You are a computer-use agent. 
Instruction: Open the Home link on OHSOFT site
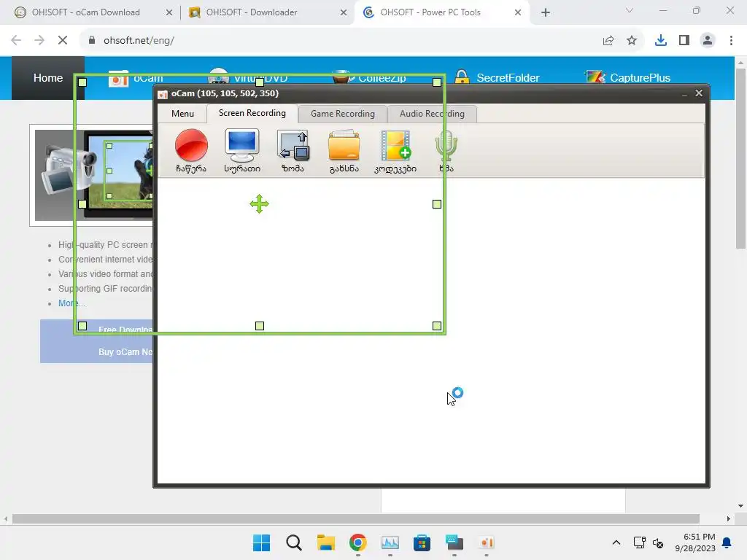pyautogui.click(x=48, y=77)
